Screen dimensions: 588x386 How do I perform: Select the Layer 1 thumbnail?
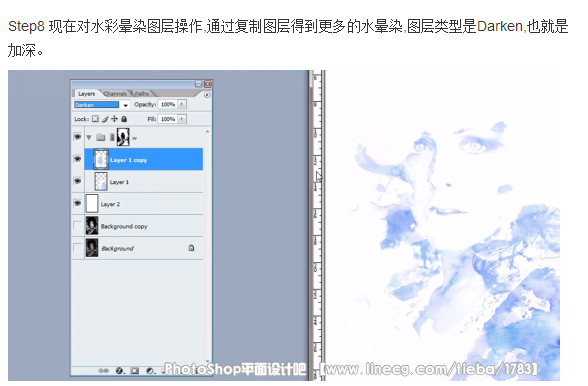tap(100, 182)
